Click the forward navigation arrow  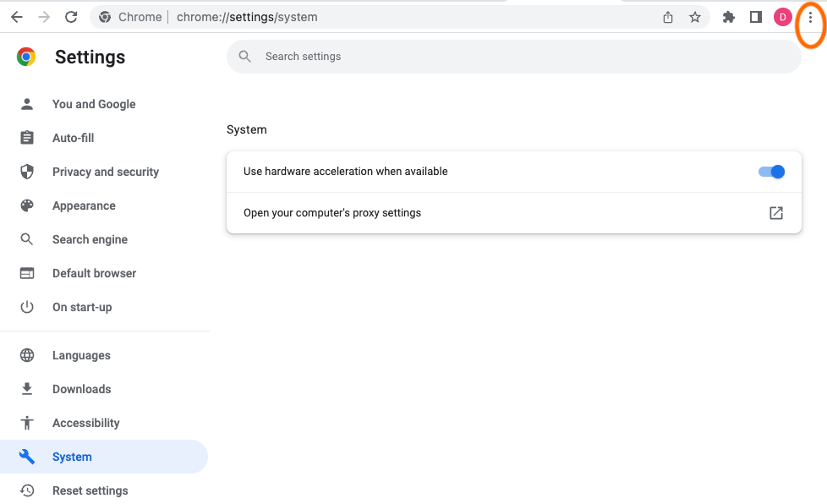(x=44, y=17)
